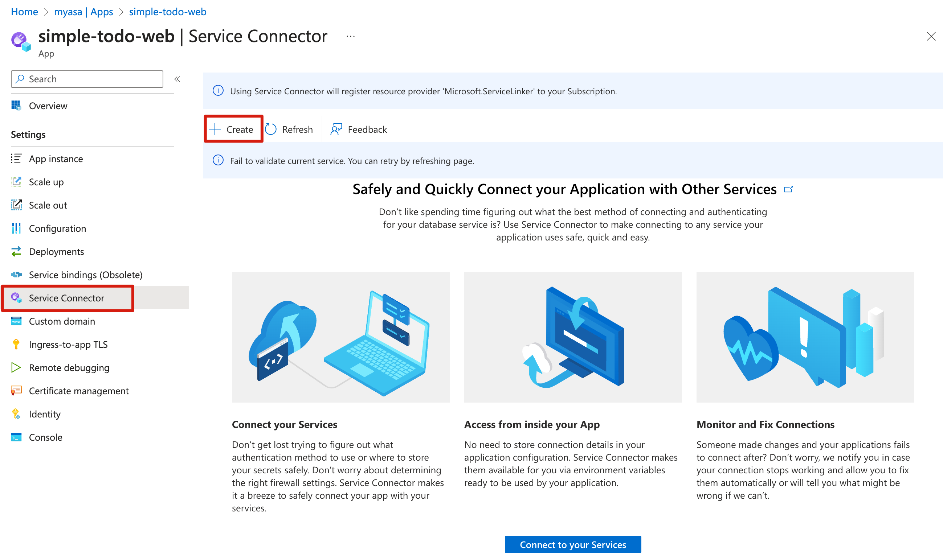Screen dimensions: 943x560
Task: Click the Deployments arrows icon
Action: 16,252
